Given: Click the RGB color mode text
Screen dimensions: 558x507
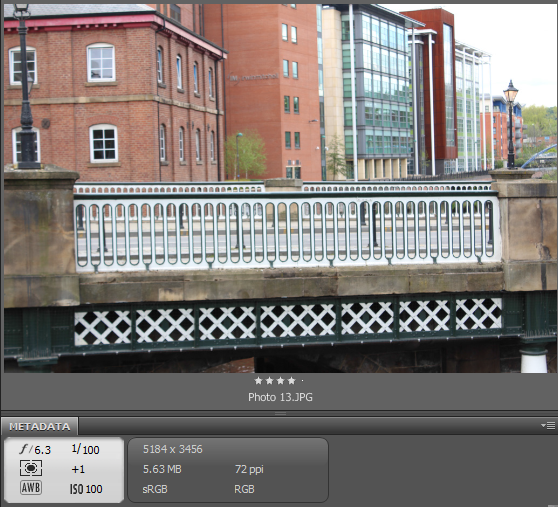Looking at the screenshot, I should click(244, 489).
